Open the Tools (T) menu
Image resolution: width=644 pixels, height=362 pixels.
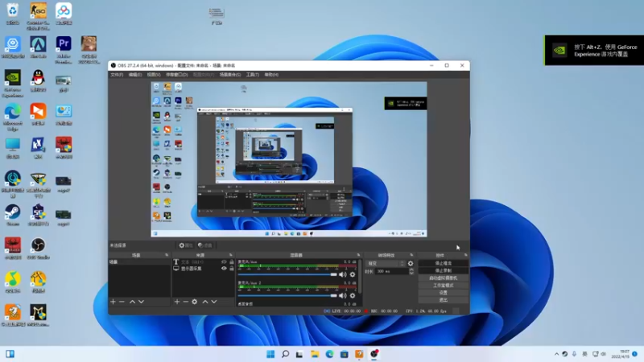point(253,75)
